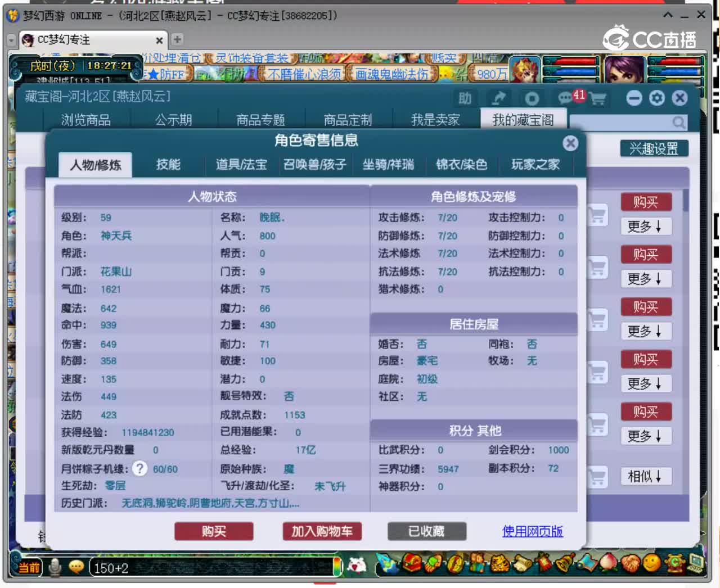
Task: Expand the 相似 dropdown in the listing
Action: point(646,477)
